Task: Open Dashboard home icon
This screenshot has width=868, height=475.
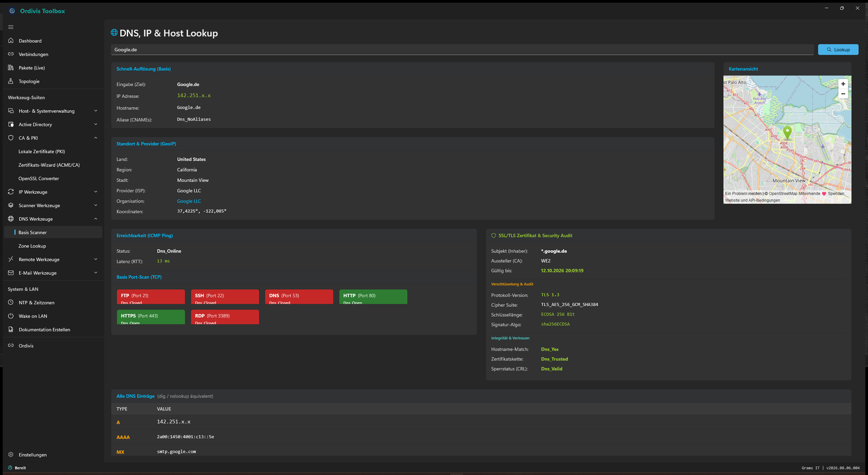Action: (11, 41)
